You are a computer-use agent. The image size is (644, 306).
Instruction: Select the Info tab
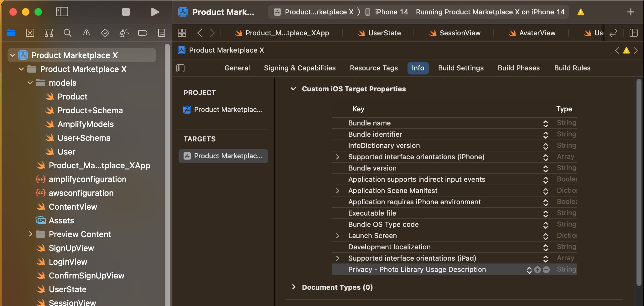[418, 68]
